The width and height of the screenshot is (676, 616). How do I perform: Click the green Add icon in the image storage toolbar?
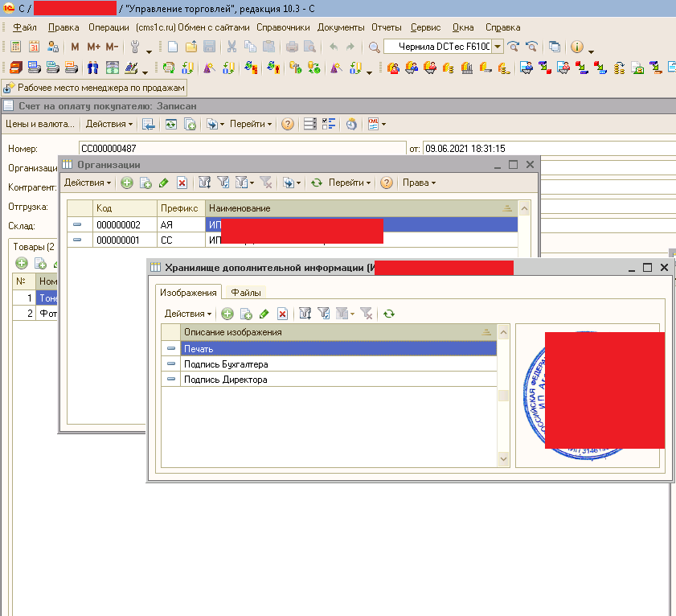[x=227, y=314]
